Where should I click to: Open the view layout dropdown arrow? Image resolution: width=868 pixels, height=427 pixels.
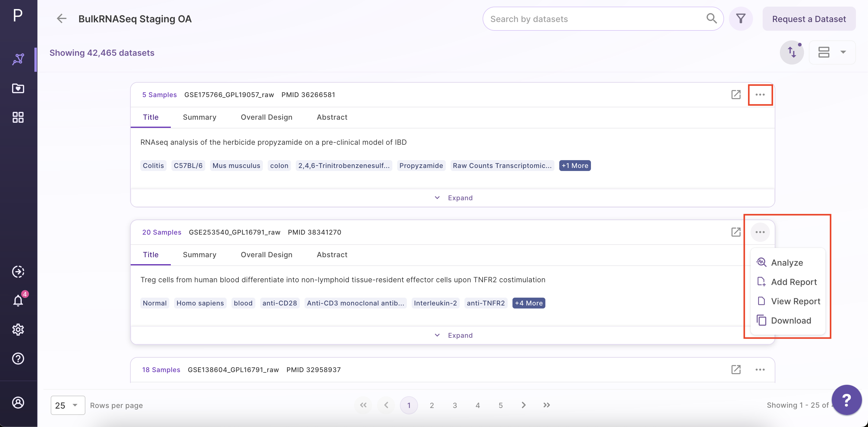843,52
